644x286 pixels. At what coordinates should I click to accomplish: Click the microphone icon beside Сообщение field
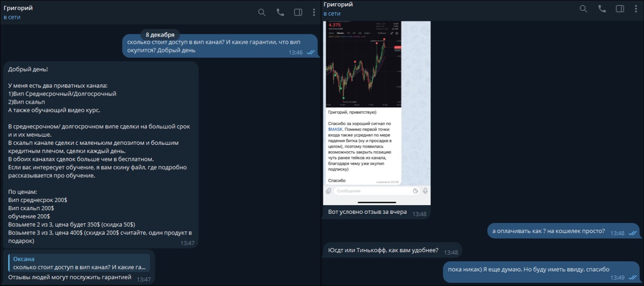[x=425, y=191]
